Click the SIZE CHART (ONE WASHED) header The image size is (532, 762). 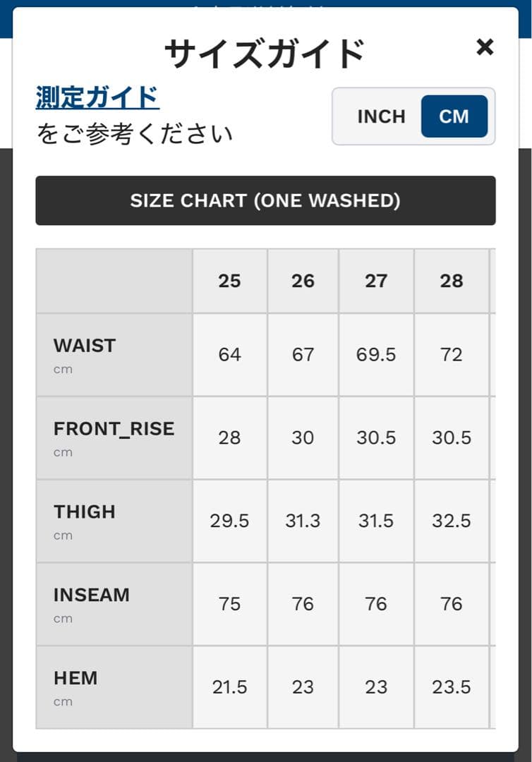[x=265, y=200]
